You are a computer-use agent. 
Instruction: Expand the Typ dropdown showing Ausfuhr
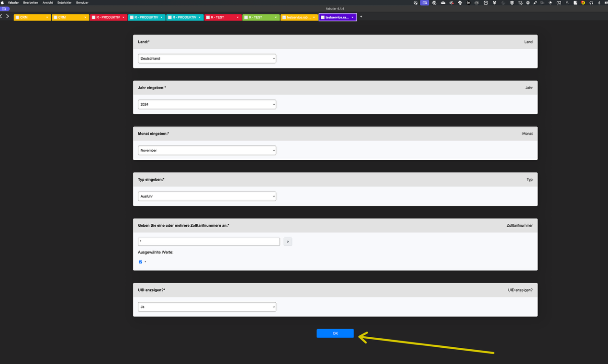coord(207,196)
